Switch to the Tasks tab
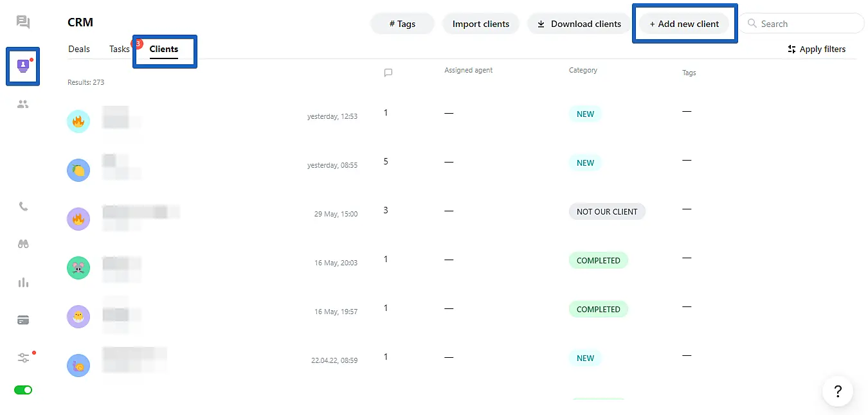 (119, 49)
